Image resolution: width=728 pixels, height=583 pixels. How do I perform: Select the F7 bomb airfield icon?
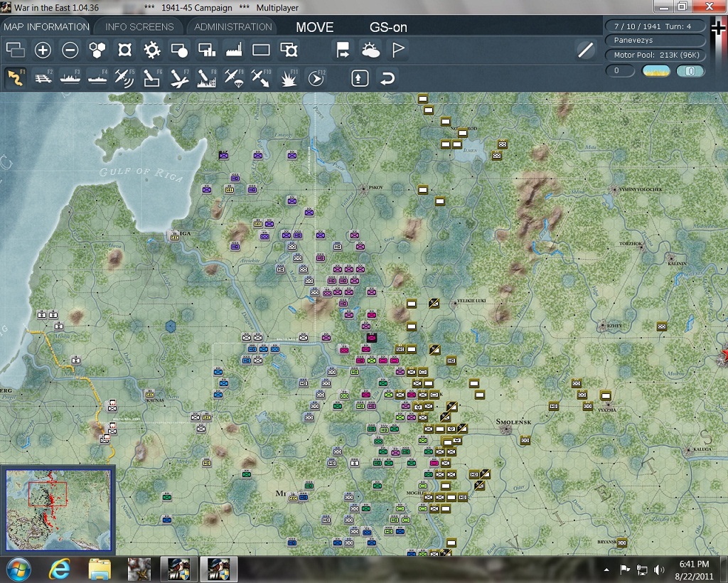coord(179,77)
